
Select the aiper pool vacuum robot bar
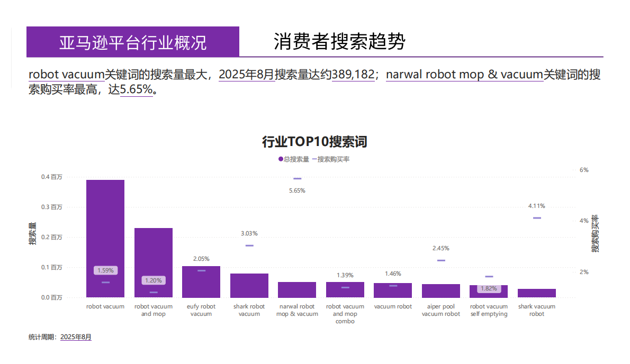440,290
